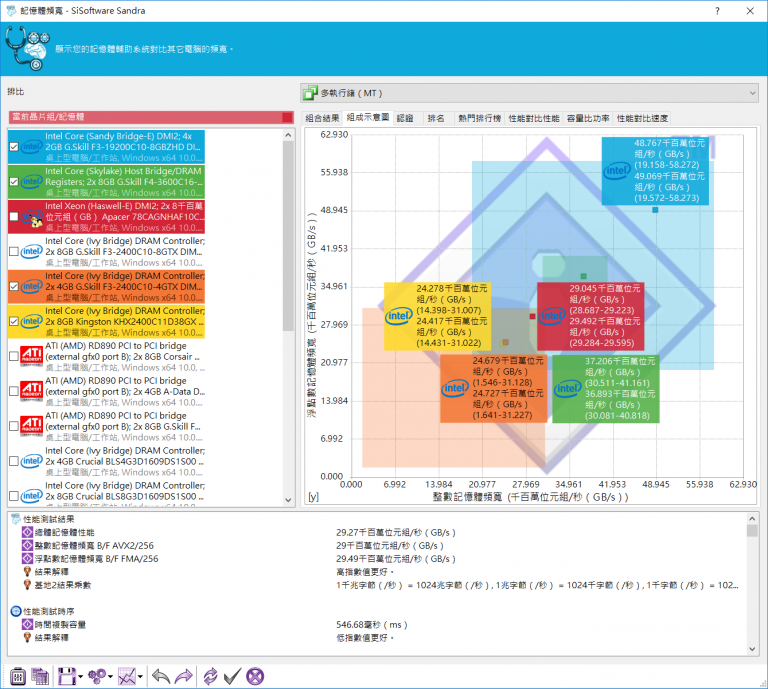Click the help question mark in title bar
The image size is (768, 689).
point(718,11)
